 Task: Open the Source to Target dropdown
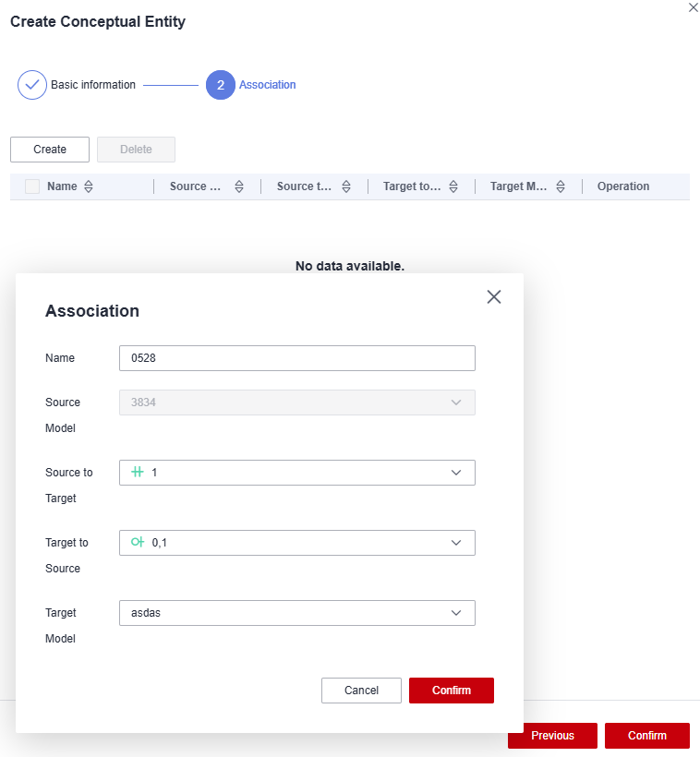tap(297, 473)
